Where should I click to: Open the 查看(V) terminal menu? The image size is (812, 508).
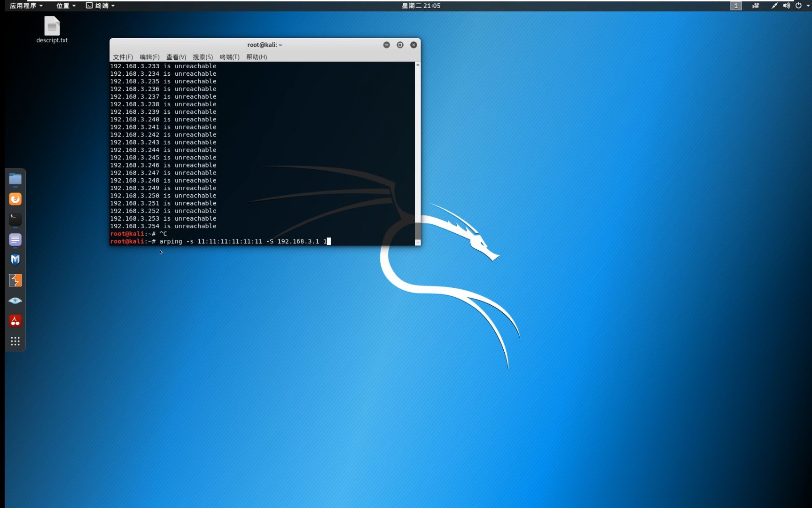click(x=176, y=57)
